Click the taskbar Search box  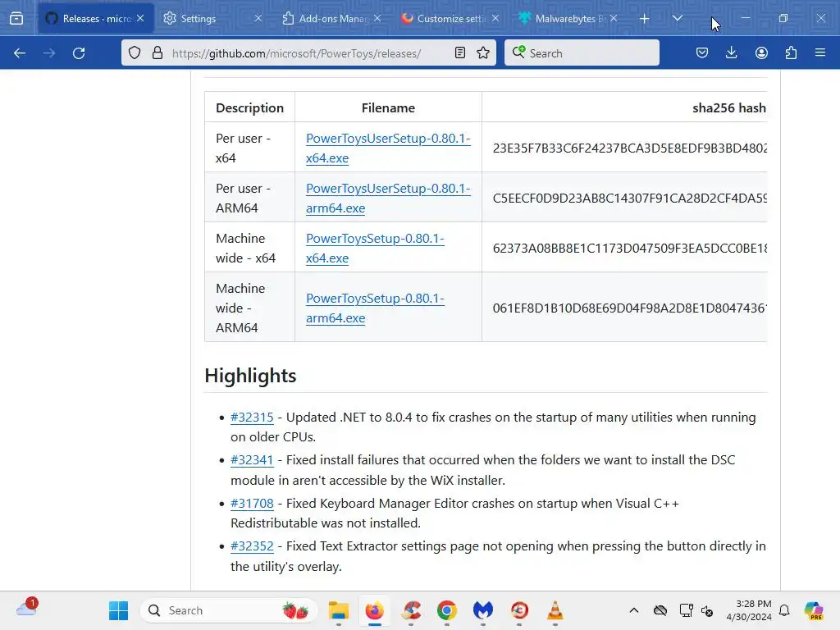pos(229,610)
